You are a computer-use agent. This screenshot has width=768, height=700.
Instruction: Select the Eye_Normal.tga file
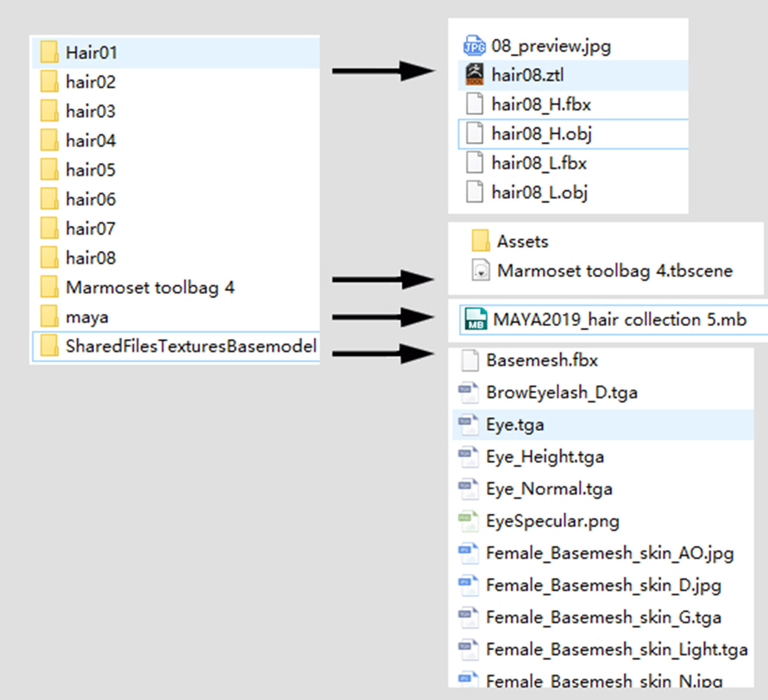[548, 489]
